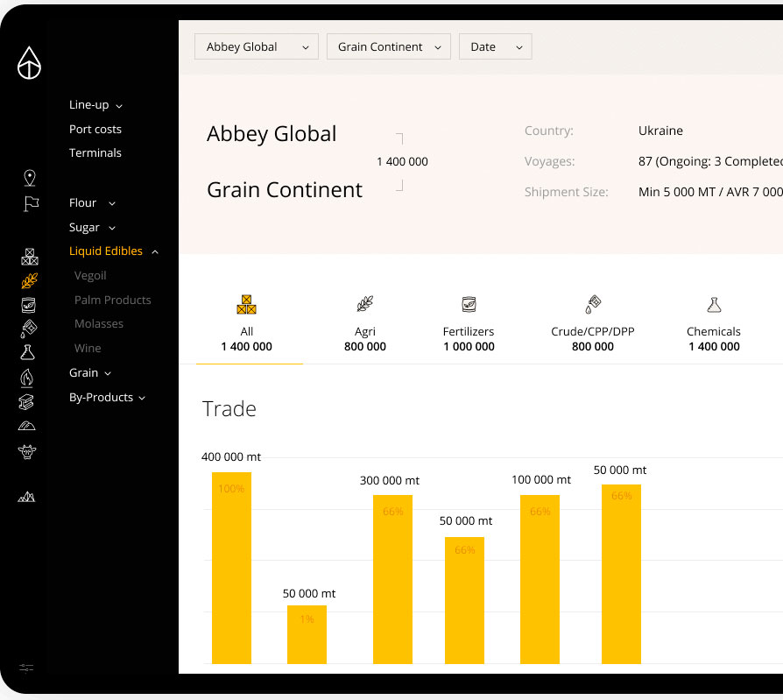Show the Chemicals tab
The height and width of the screenshot is (700, 783).
[714, 324]
